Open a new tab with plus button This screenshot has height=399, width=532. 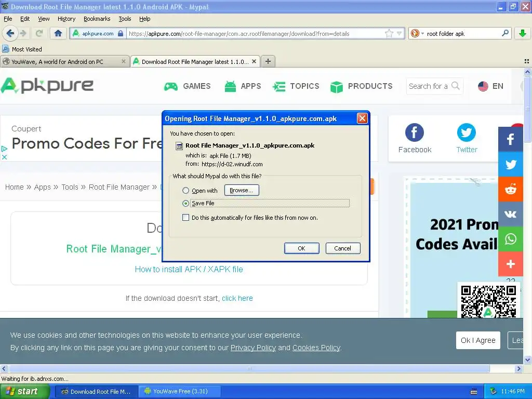click(268, 61)
